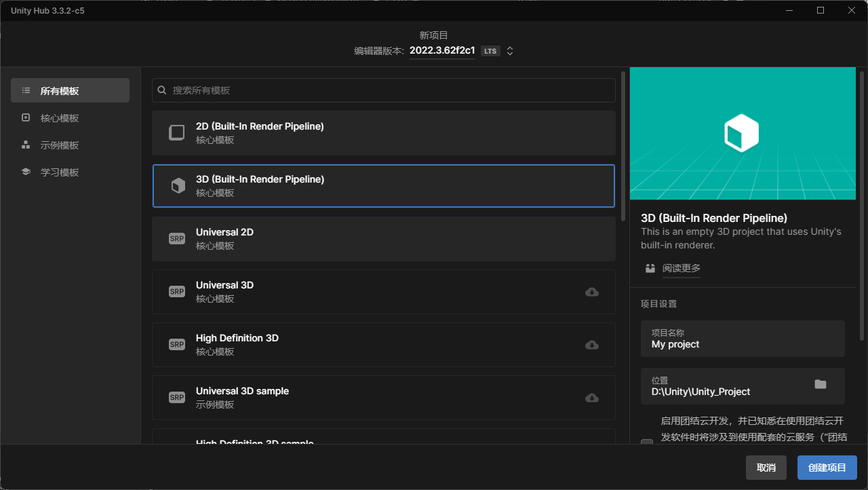
Task: Click the graduation cap icon beside 学习模板
Action: tap(26, 172)
